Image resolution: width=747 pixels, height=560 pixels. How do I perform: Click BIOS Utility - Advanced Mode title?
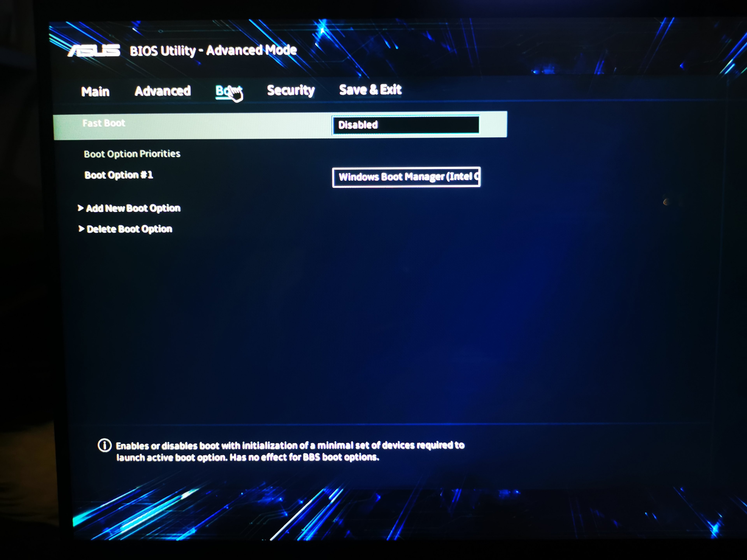pyautogui.click(x=213, y=51)
